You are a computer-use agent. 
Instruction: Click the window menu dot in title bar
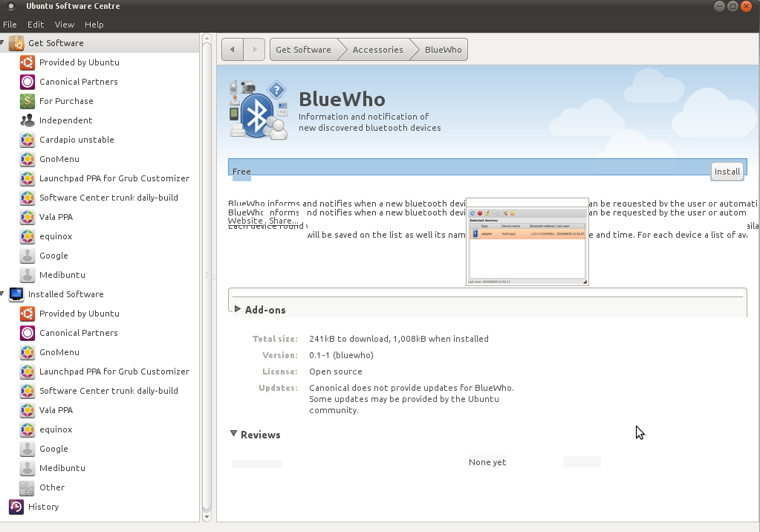tap(10, 6)
